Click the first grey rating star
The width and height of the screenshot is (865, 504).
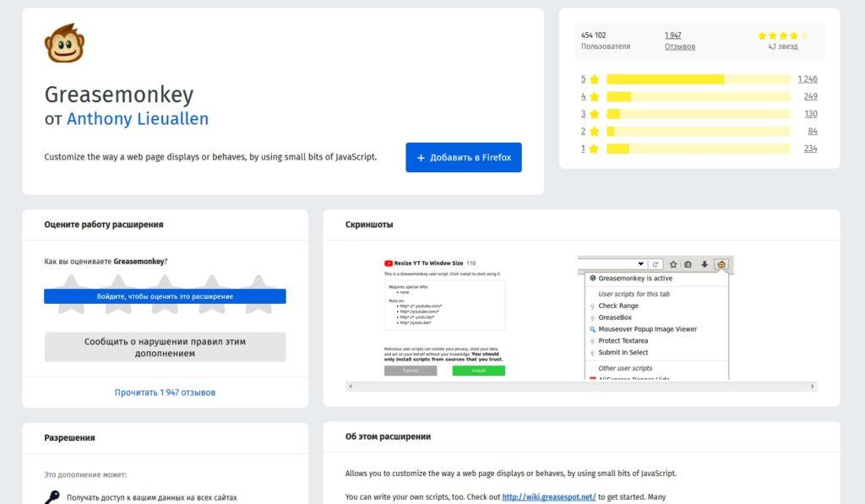pos(71,295)
